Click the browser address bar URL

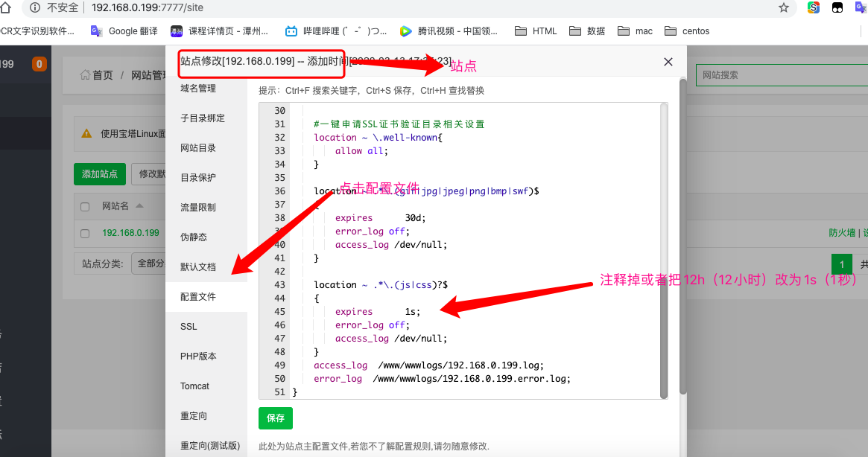[148, 7]
